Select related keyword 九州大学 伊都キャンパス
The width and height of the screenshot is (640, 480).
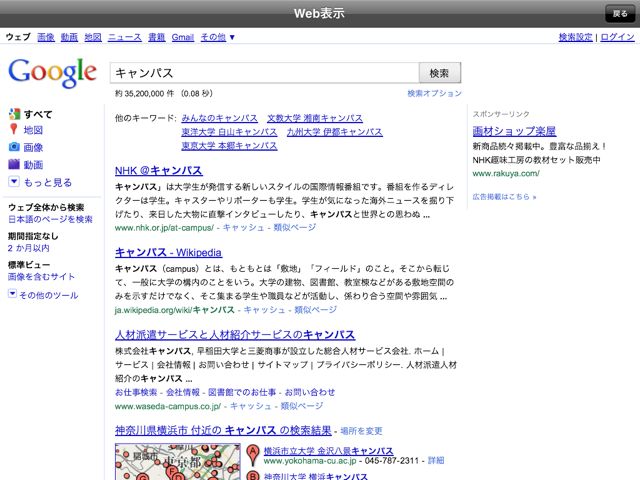click(x=335, y=132)
